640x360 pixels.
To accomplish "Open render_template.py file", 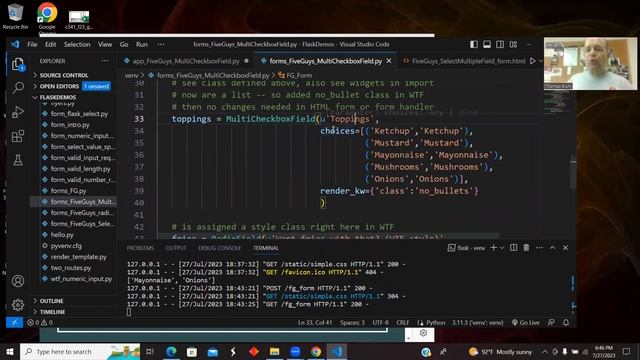I will click(78, 257).
